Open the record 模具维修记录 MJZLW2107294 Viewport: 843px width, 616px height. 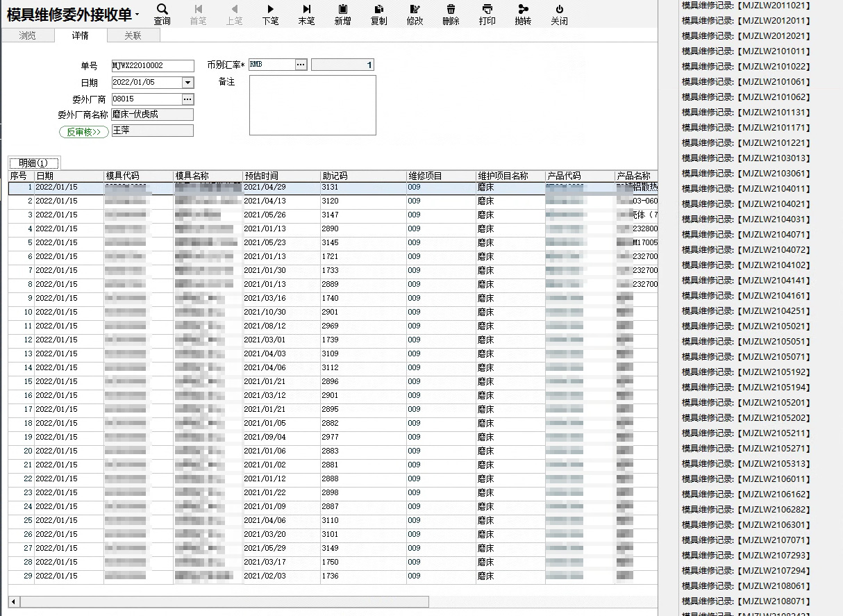pyautogui.click(x=746, y=570)
